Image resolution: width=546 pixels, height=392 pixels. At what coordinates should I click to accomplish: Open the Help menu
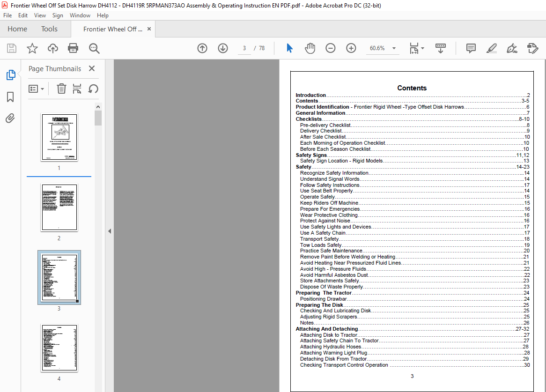pyautogui.click(x=103, y=15)
